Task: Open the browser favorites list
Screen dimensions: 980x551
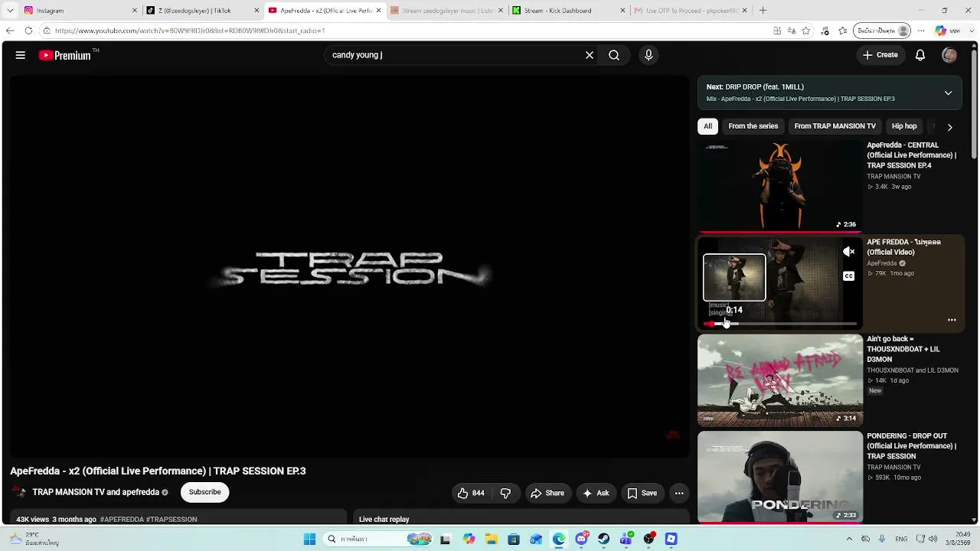Action: click(843, 31)
